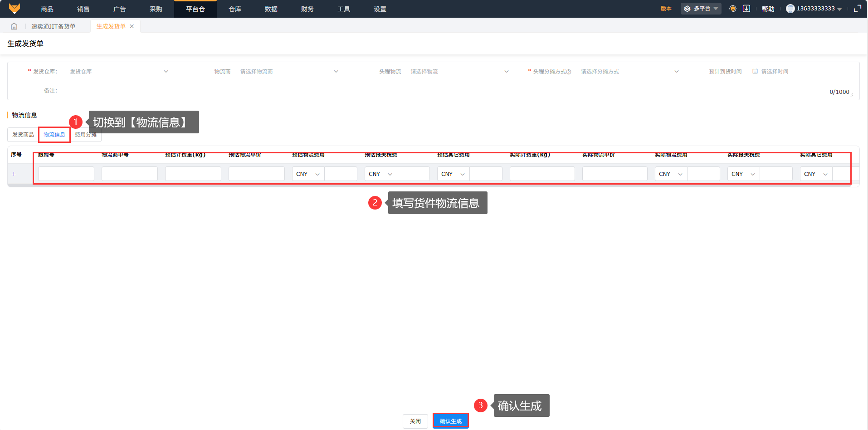Click the 预计到货时间 date field
This screenshot has height=430, width=868.
tap(800, 72)
